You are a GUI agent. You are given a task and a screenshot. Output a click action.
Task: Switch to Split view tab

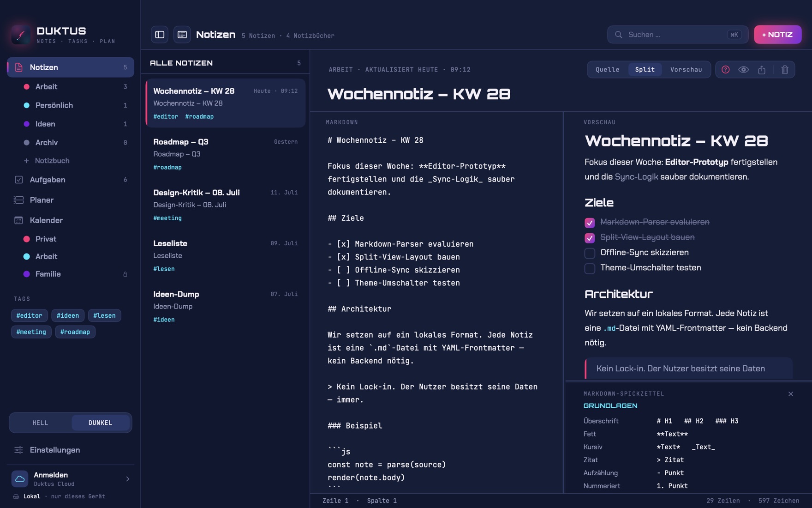645,70
